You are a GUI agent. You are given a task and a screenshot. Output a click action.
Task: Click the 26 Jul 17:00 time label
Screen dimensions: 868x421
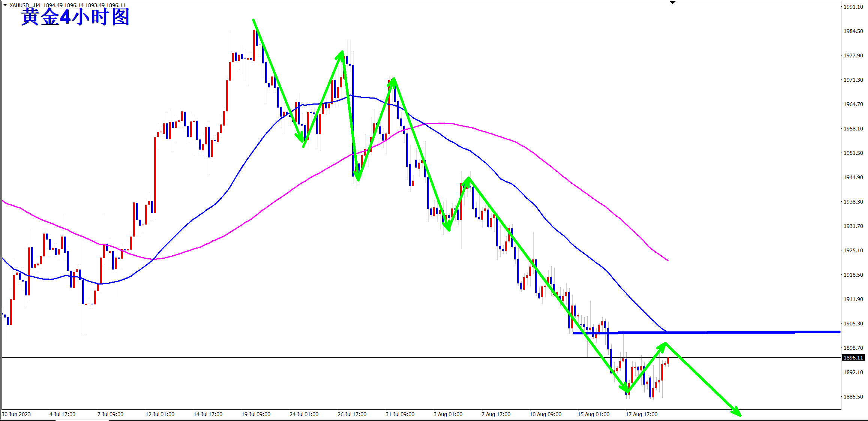coord(352,414)
